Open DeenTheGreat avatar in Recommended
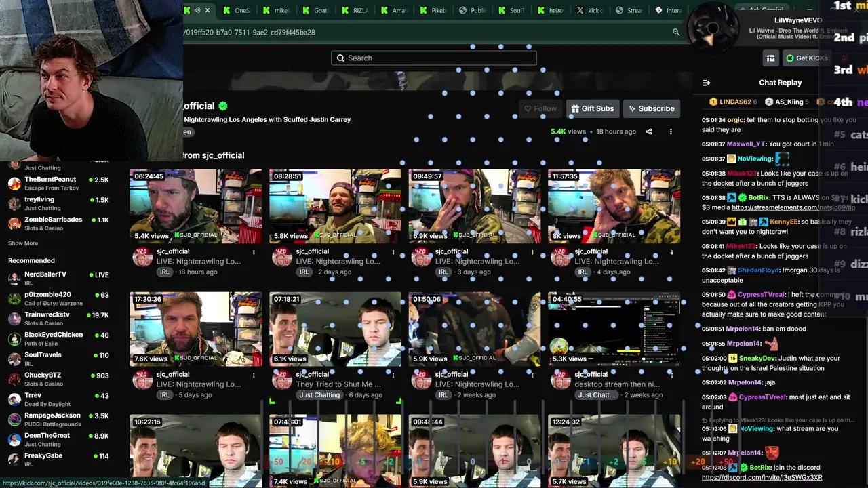Image resolution: width=868 pixels, height=488 pixels. click(x=14, y=439)
